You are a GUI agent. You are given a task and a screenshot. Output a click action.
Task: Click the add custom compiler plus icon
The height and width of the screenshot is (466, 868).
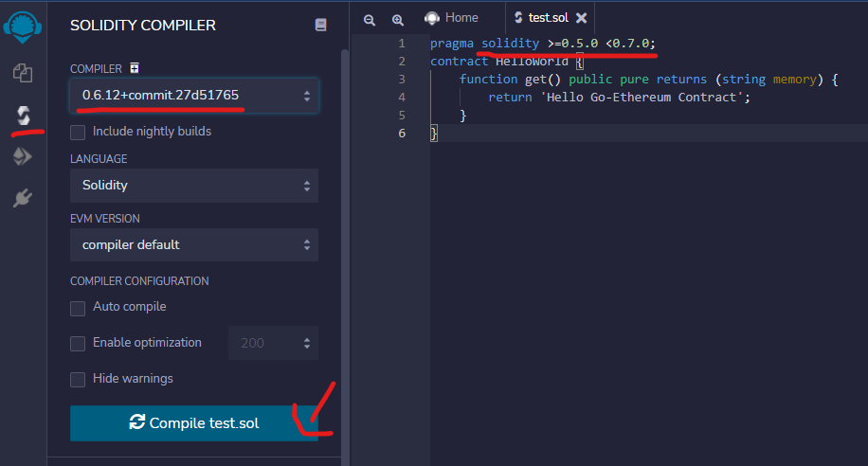click(135, 67)
